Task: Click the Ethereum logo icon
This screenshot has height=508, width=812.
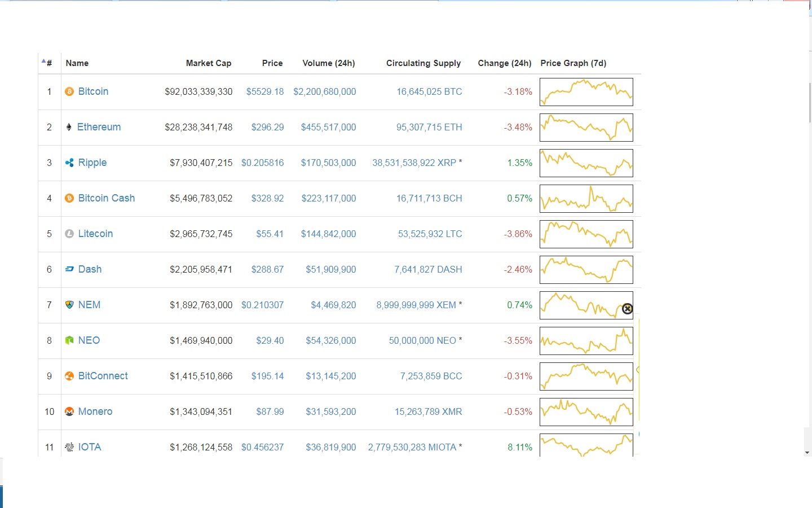Action: pos(69,127)
